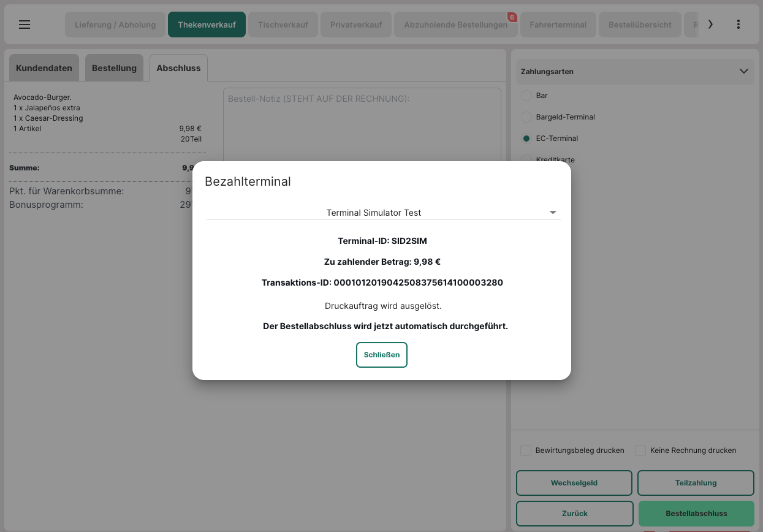Open the Bestellung tab
This screenshot has width=763, height=532.
114,68
